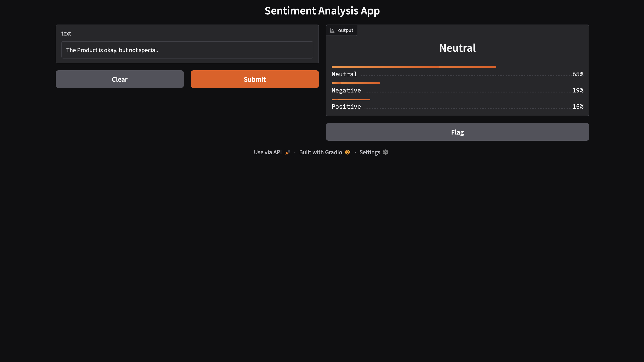This screenshot has height=362, width=644.
Task: Click into the text input field
Action: pyautogui.click(x=187, y=50)
